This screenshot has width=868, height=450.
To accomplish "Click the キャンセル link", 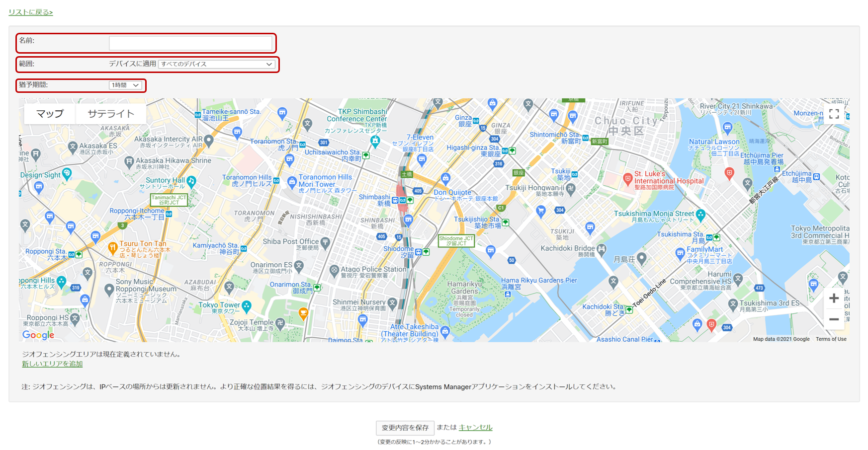I will point(476,427).
